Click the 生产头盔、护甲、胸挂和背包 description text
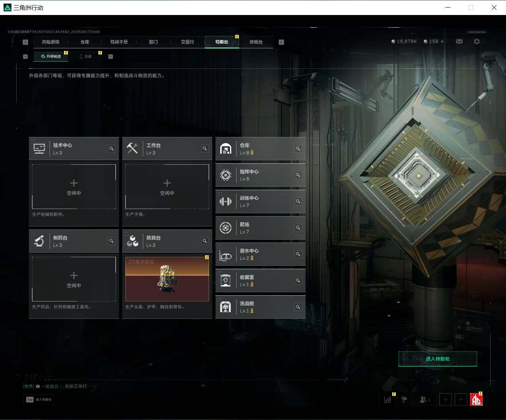The height and width of the screenshot is (420, 506). [x=155, y=307]
